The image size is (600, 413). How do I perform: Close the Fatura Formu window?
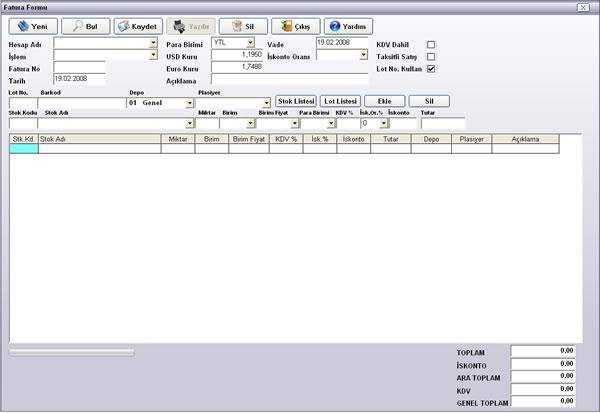coord(583,7)
